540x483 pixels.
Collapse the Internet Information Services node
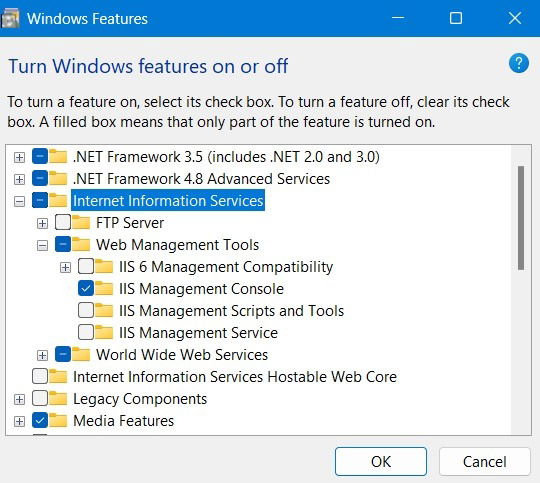19,201
